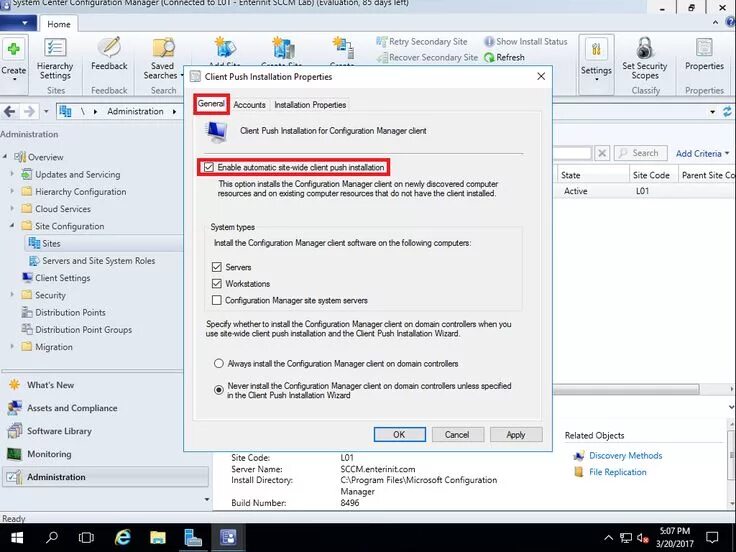Expand the Security node
The image size is (736, 552).
point(12,295)
